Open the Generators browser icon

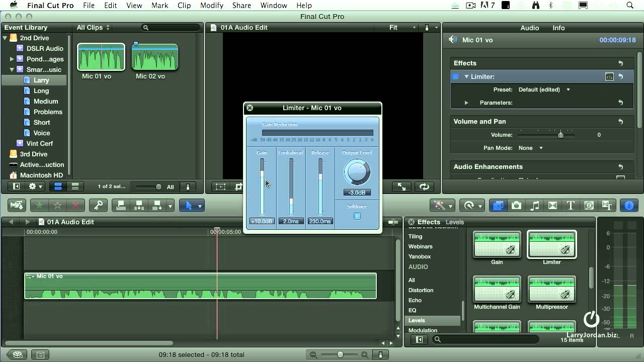pos(589,205)
